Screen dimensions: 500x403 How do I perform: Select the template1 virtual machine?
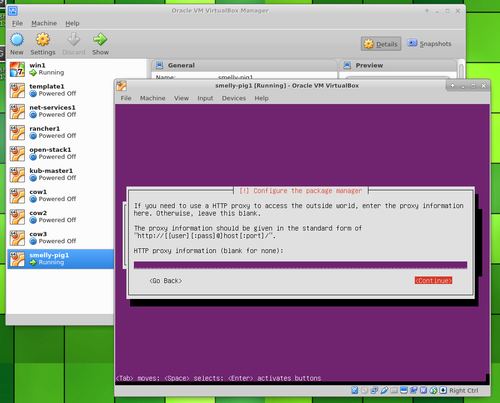click(x=61, y=90)
